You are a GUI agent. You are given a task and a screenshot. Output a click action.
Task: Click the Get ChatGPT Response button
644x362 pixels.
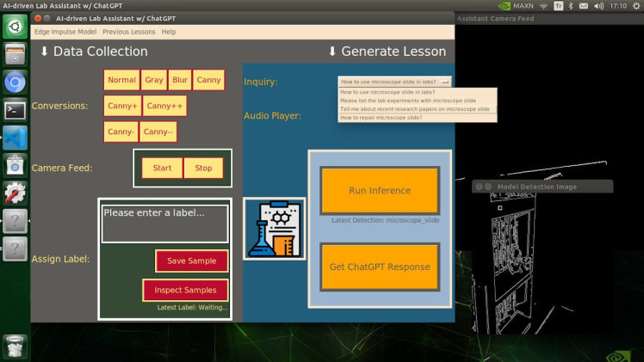380,267
